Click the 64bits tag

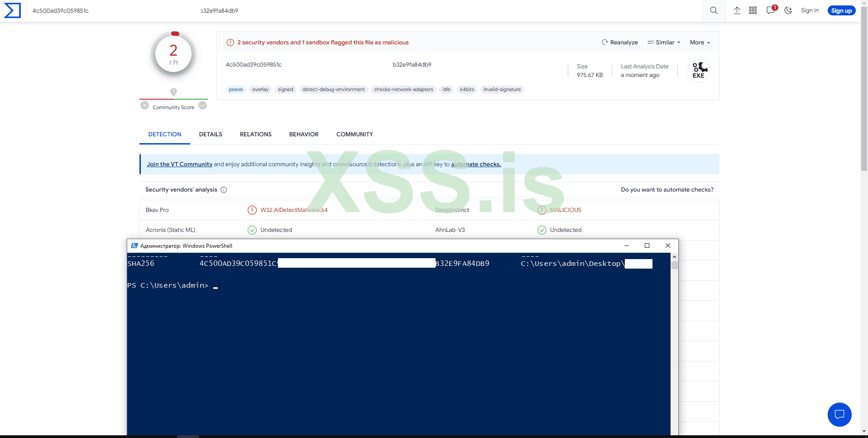[x=467, y=90]
